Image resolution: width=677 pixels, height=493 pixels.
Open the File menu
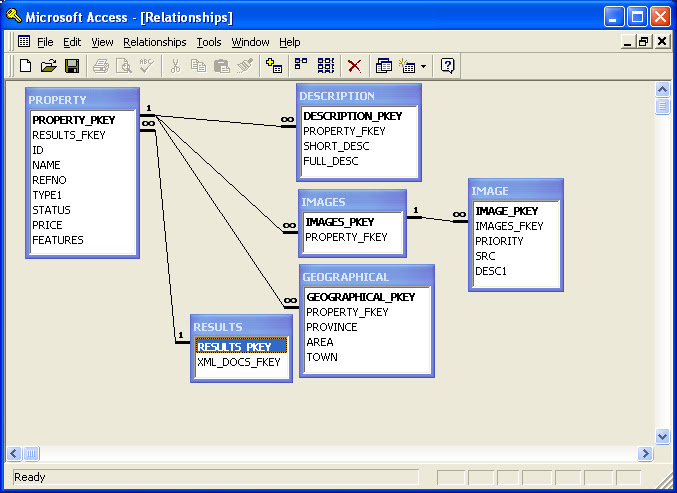45,42
